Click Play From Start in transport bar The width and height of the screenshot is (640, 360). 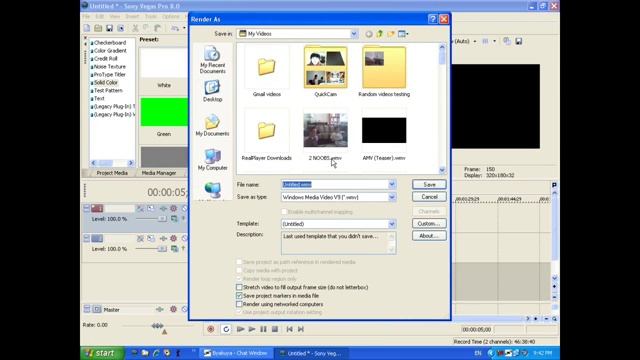(240, 329)
